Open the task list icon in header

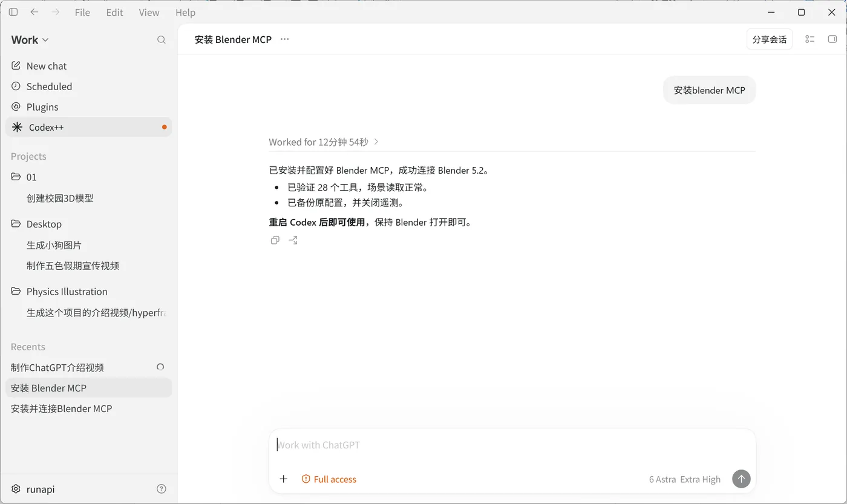pos(810,39)
